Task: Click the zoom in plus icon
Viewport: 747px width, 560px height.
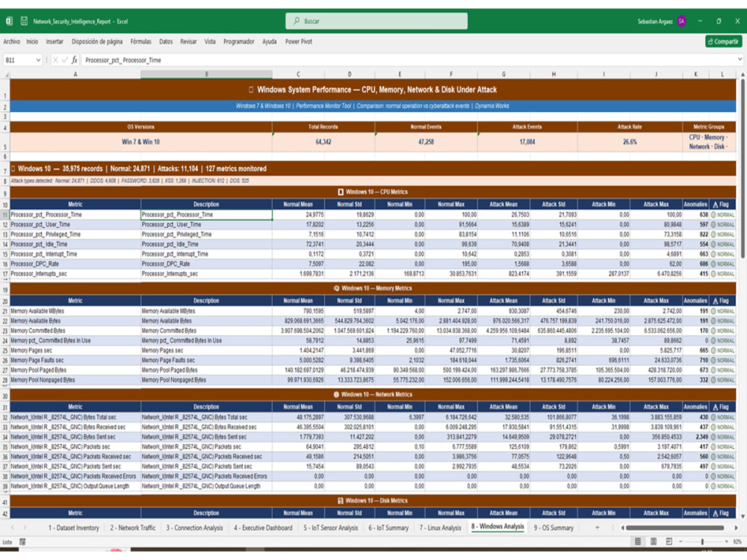Action: [726, 541]
